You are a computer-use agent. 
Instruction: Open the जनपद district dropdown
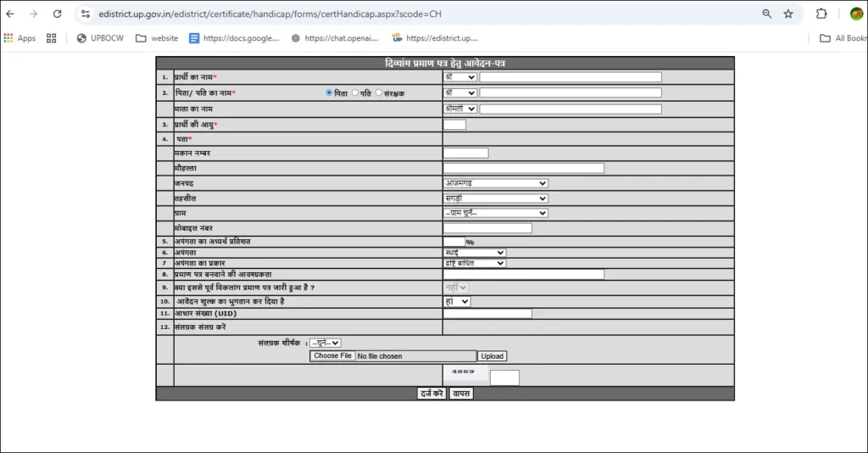click(x=495, y=183)
